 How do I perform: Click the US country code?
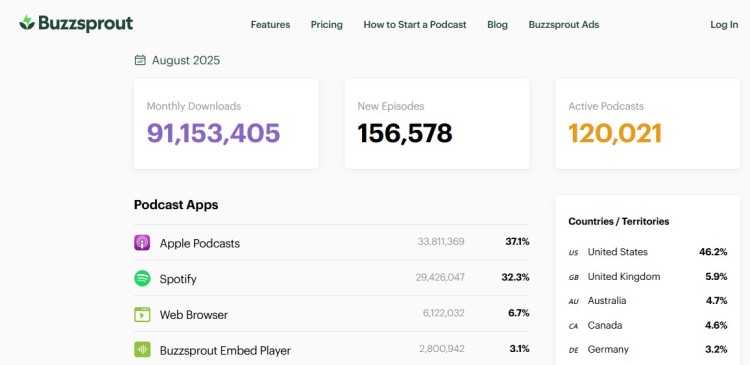point(573,253)
